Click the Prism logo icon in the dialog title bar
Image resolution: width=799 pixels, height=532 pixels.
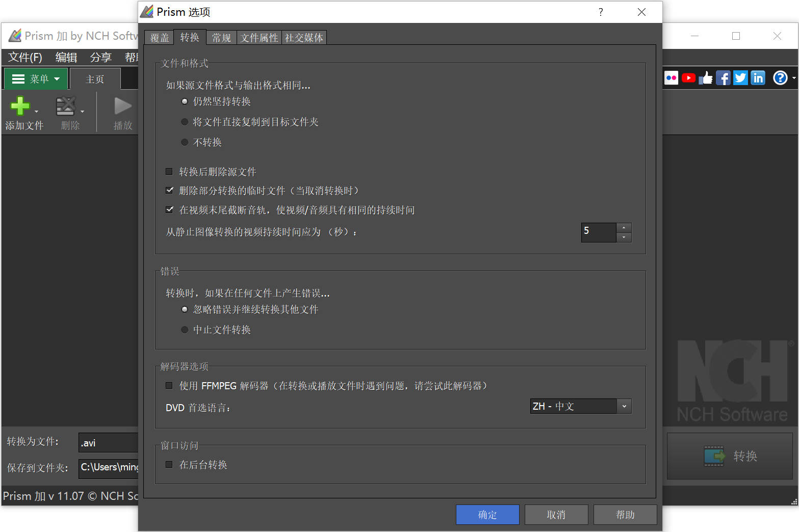(147, 12)
